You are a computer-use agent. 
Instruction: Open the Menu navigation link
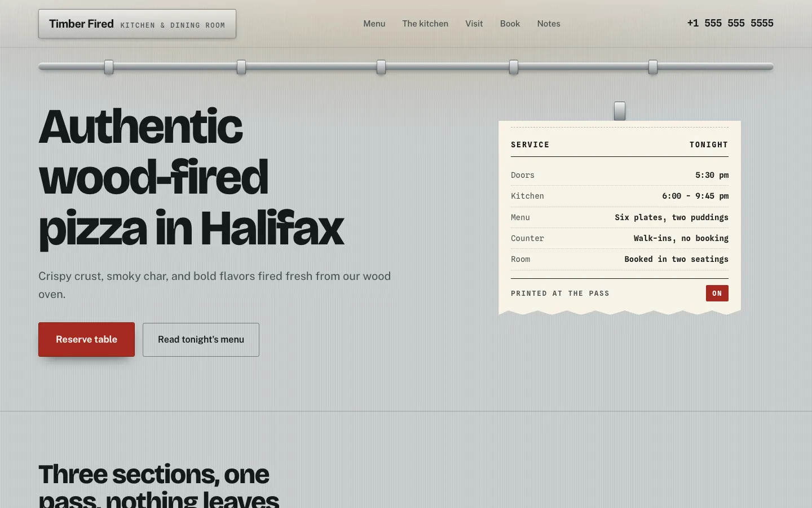coord(374,24)
